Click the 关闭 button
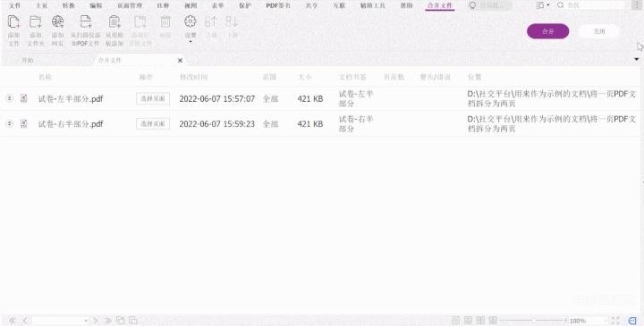Viewport: 644px width, 326px height. point(599,31)
